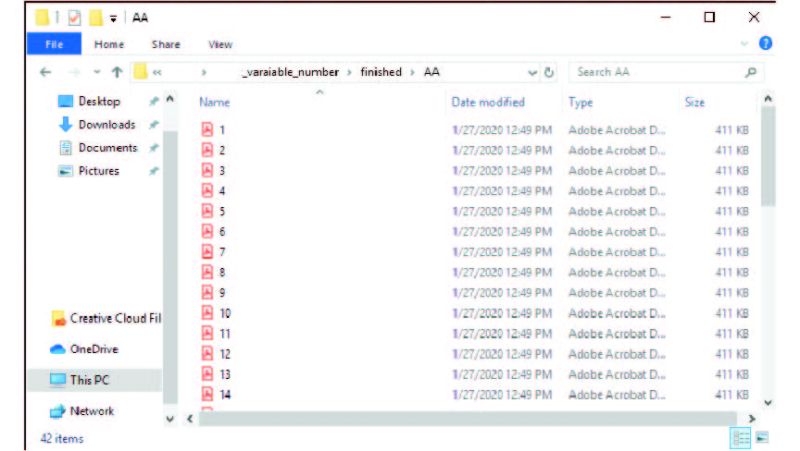Image resolution: width=800 pixels, height=451 pixels.
Task: Open the Share ribbon tab
Action: 166,44
